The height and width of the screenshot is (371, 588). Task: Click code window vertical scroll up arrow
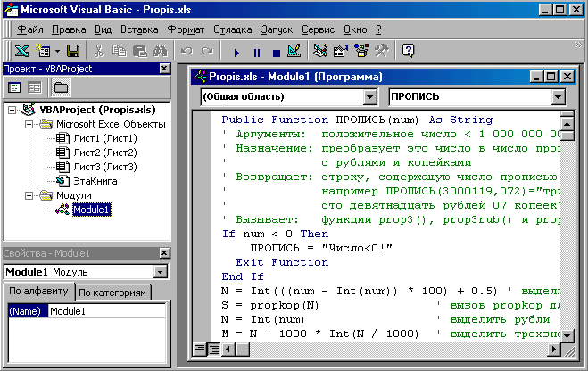pos(567,124)
